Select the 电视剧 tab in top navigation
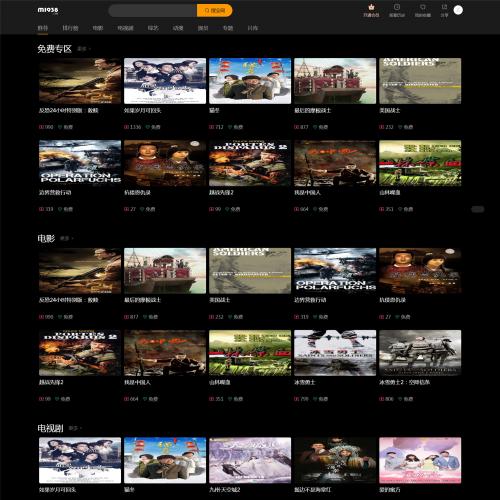Image resolution: width=500 pixels, height=500 pixels. tap(126, 28)
